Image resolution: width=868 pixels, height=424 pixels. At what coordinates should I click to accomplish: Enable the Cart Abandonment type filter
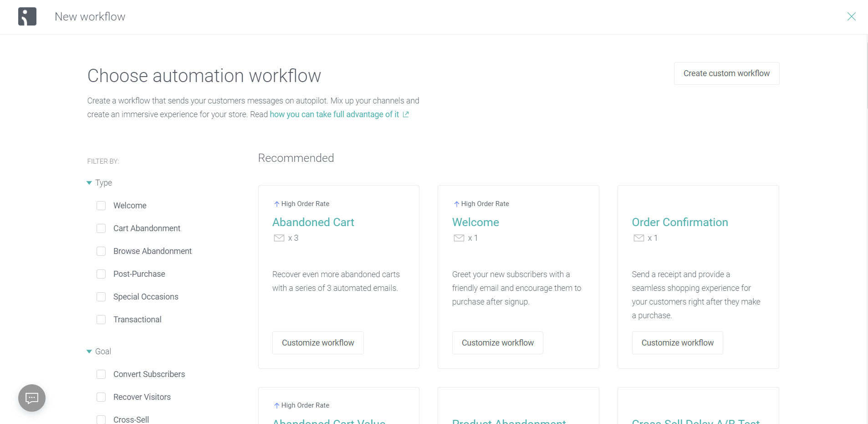(x=101, y=228)
